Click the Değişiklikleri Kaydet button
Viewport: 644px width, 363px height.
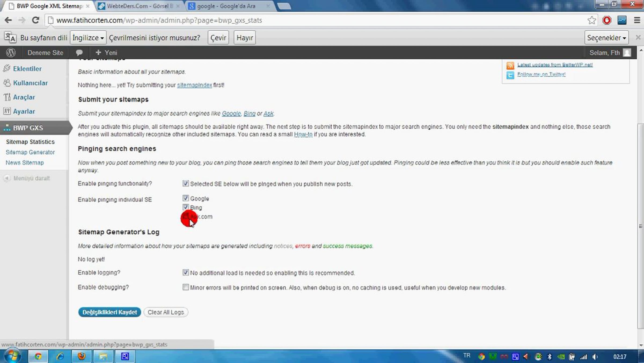(x=109, y=312)
